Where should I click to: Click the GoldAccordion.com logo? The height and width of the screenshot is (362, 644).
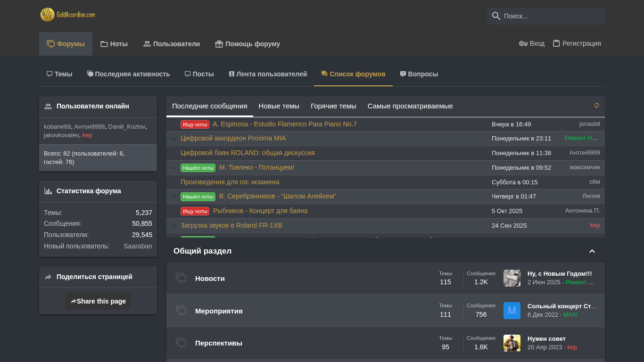point(68,15)
